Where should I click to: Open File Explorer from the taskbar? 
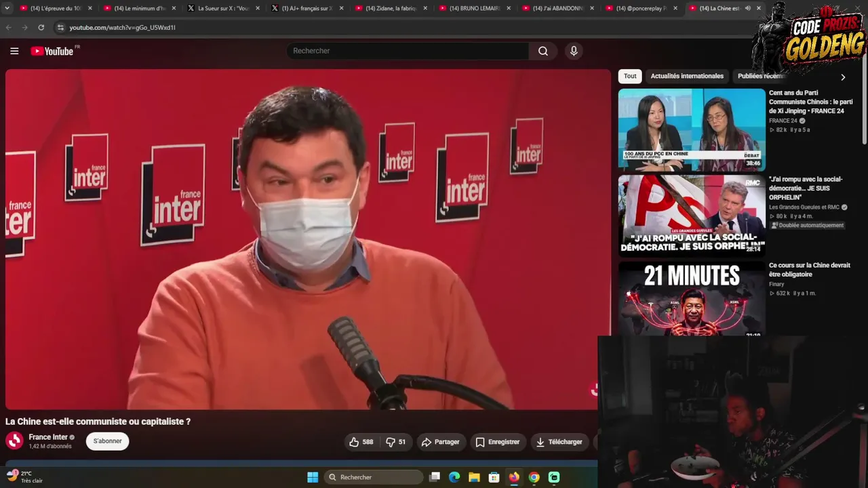click(474, 477)
